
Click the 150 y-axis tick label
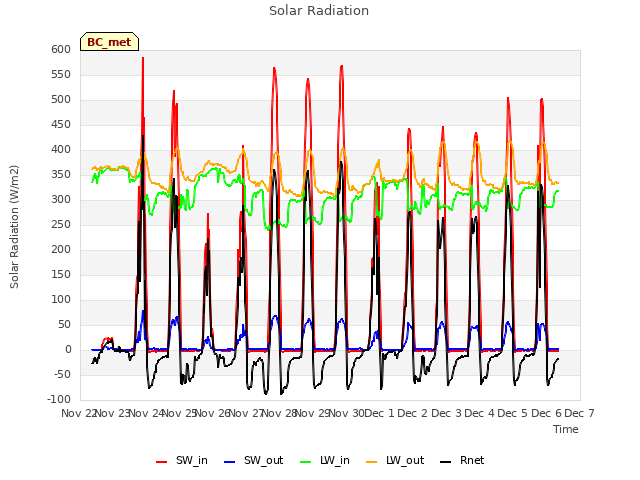(61, 274)
